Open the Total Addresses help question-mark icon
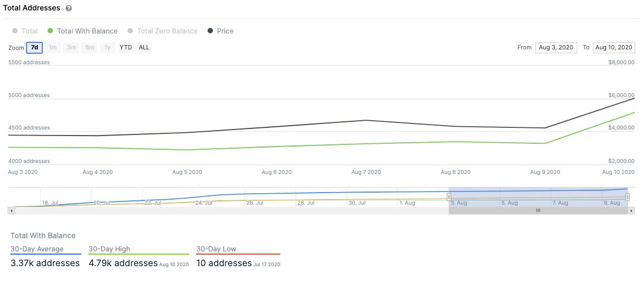644x281 pixels. point(69,8)
